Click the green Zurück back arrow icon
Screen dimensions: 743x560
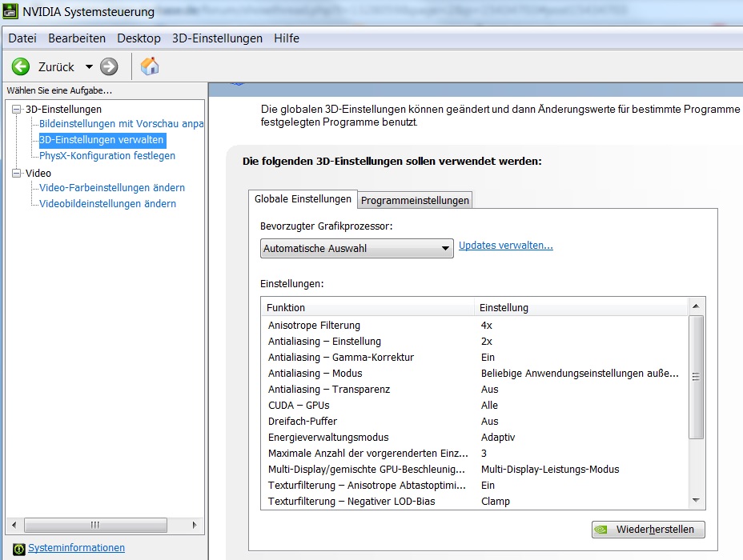pyautogui.click(x=21, y=66)
